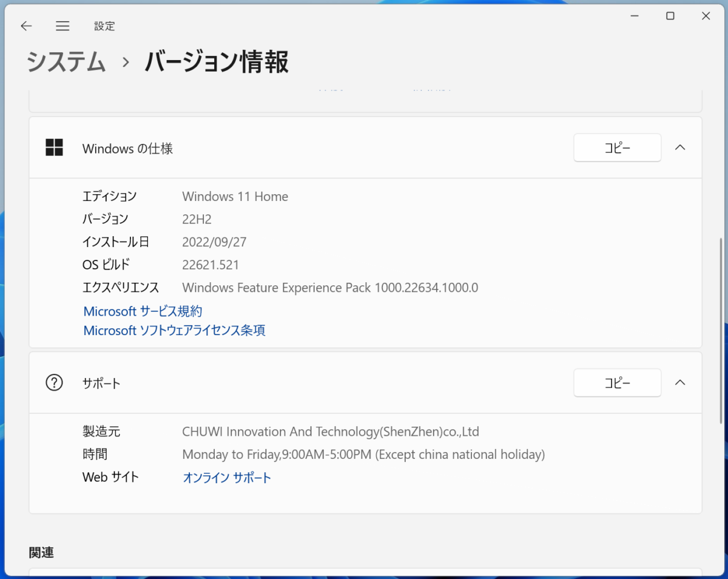Click the サポート section heading

pos(101,383)
